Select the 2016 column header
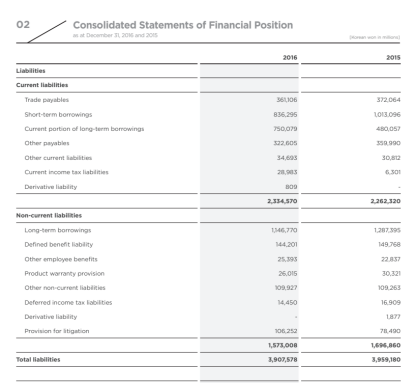Viewport: 415px width, 383px height. click(290, 57)
